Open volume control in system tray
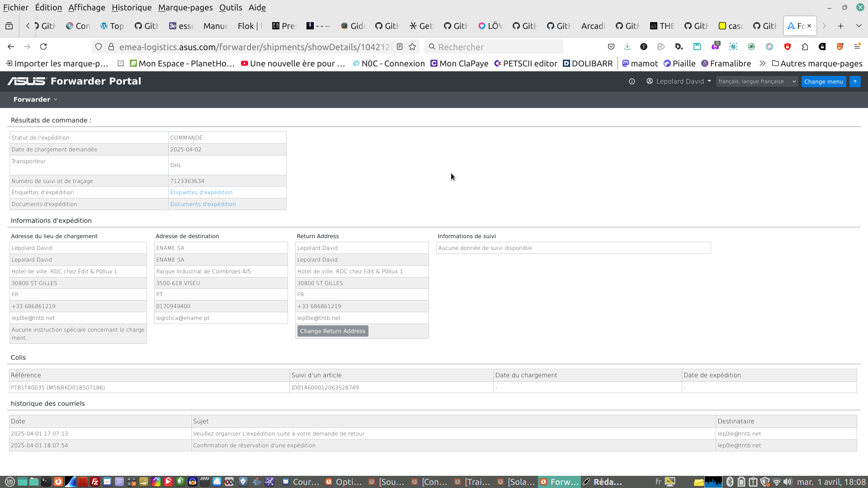The image size is (868, 488). point(788,482)
